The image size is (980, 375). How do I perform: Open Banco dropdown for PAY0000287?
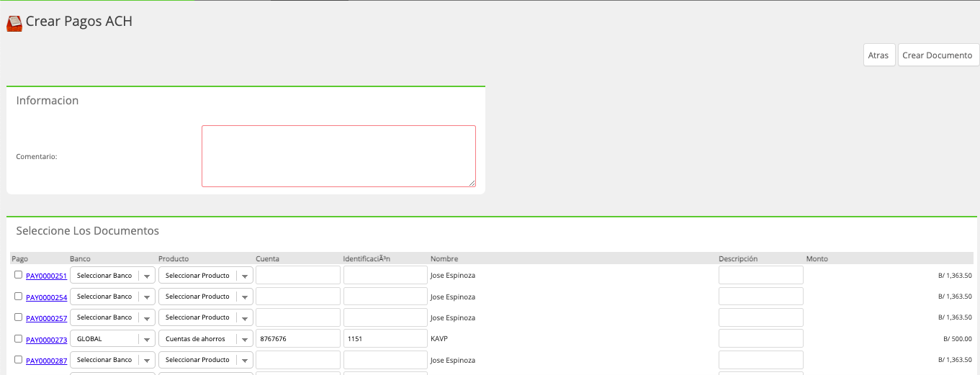tap(112, 360)
